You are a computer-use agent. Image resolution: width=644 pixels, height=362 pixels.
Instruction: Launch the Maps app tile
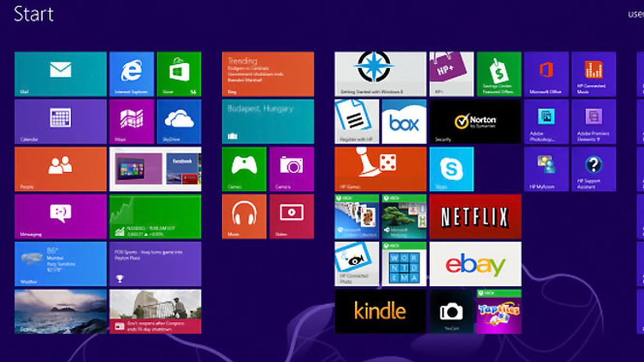pos(131,121)
